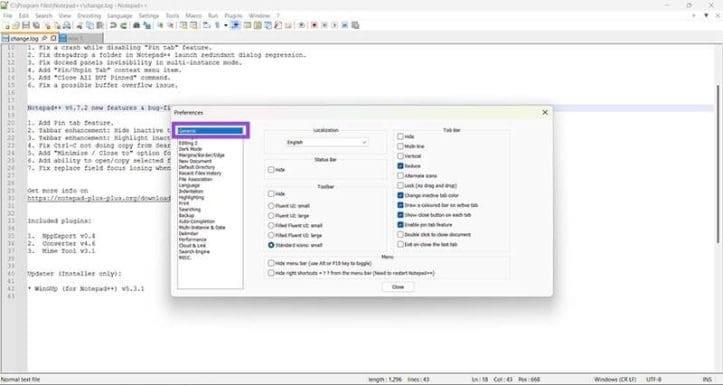Check Double click to close document
The width and height of the screenshot is (723, 385).
pyautogui.click(x=400, y=234)
